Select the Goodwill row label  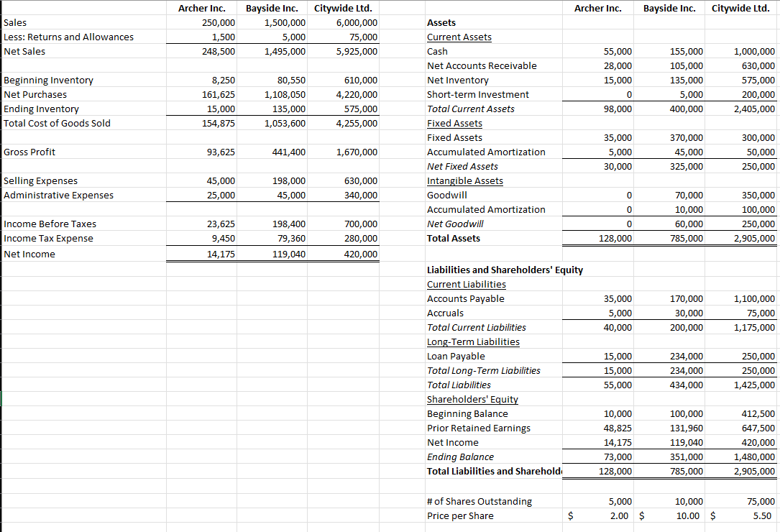446,195
